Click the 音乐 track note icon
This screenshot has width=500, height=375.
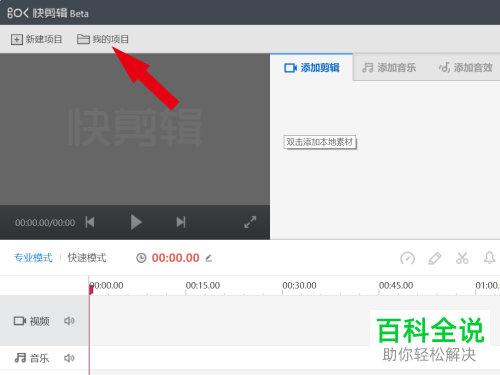(x=20, y=358)
